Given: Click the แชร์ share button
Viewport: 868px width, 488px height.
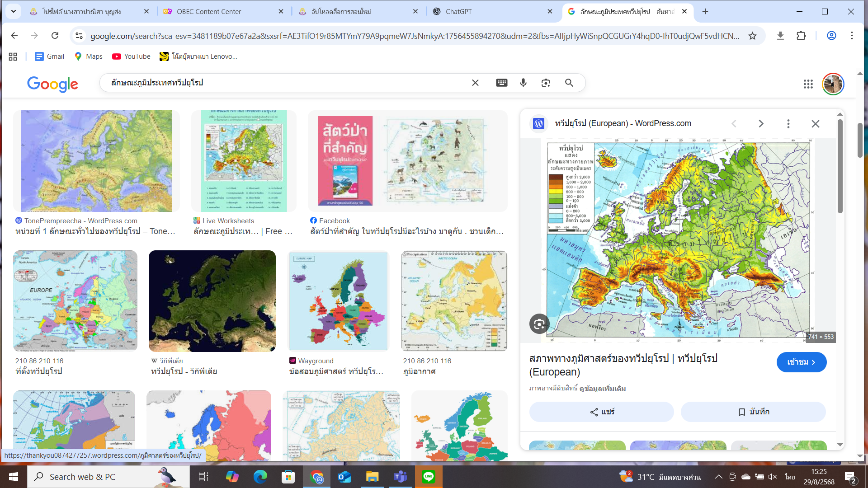Looking at the screenshot, I should [601, 412].
